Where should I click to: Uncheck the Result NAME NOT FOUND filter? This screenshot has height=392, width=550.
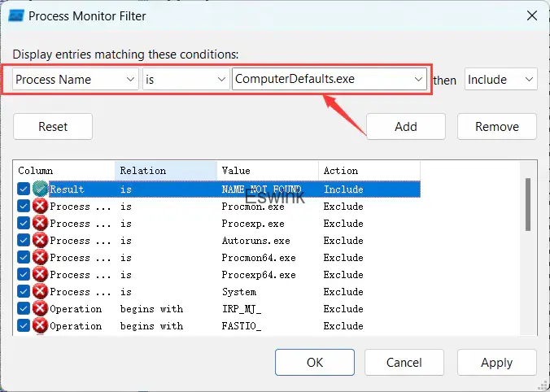(24, 189)
